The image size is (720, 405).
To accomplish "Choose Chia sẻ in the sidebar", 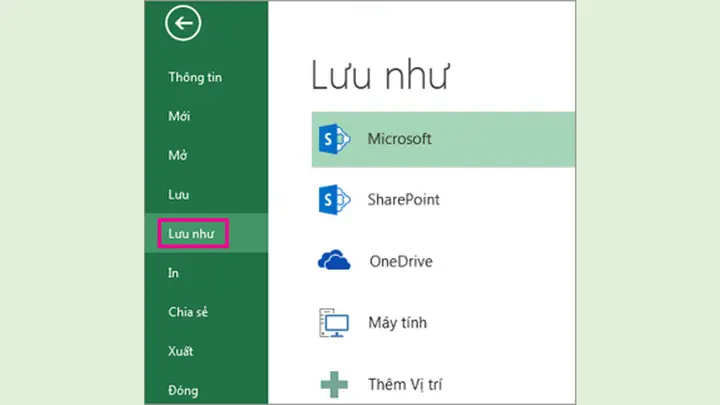I will 188,312.
